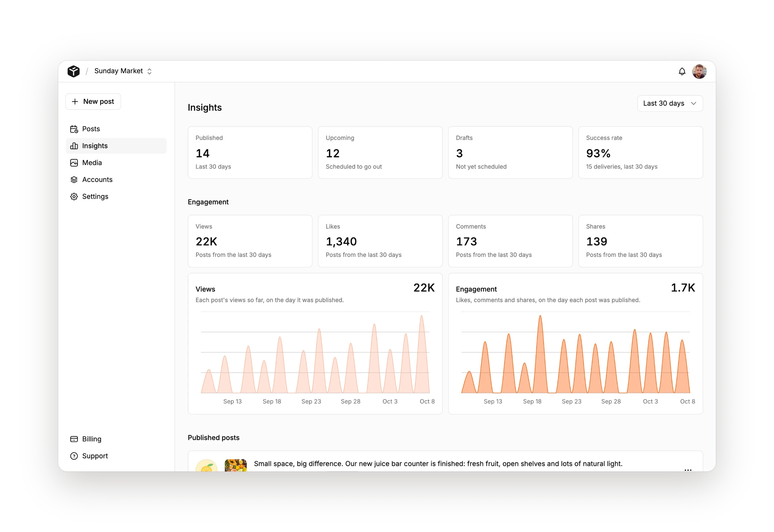
Task: Click the Settings gear icon
Action: tap(74, 197)
